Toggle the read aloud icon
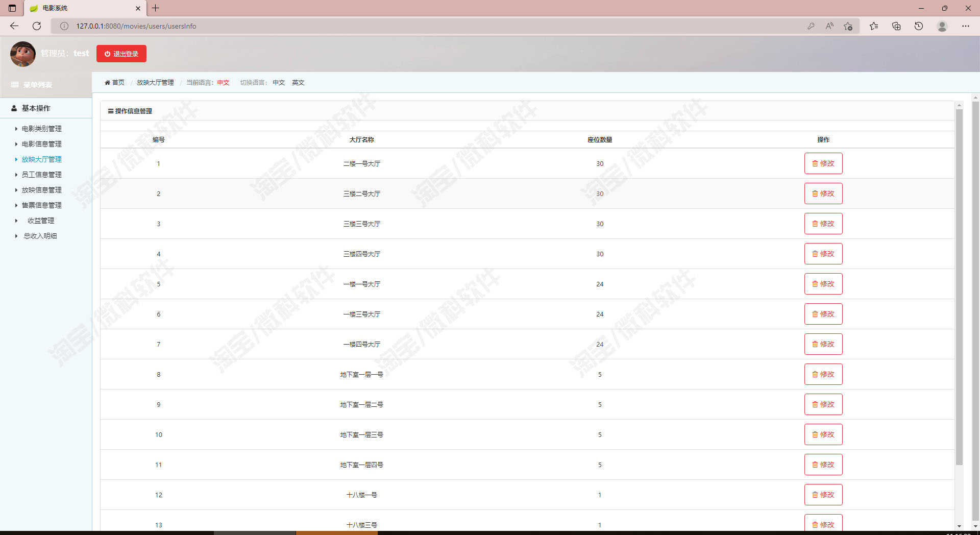 tap(829, 26)
